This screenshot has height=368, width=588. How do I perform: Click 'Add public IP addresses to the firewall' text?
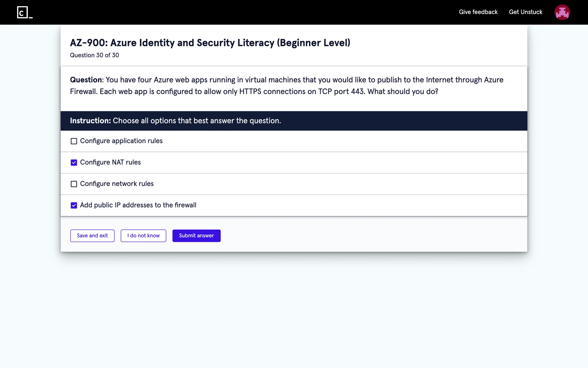click(138, 205)
